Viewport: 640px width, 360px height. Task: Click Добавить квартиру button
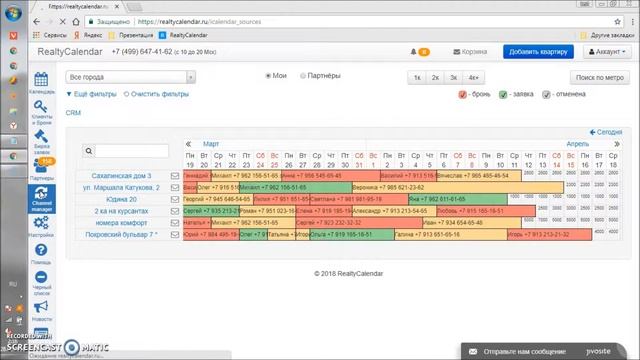coord(538,52)
